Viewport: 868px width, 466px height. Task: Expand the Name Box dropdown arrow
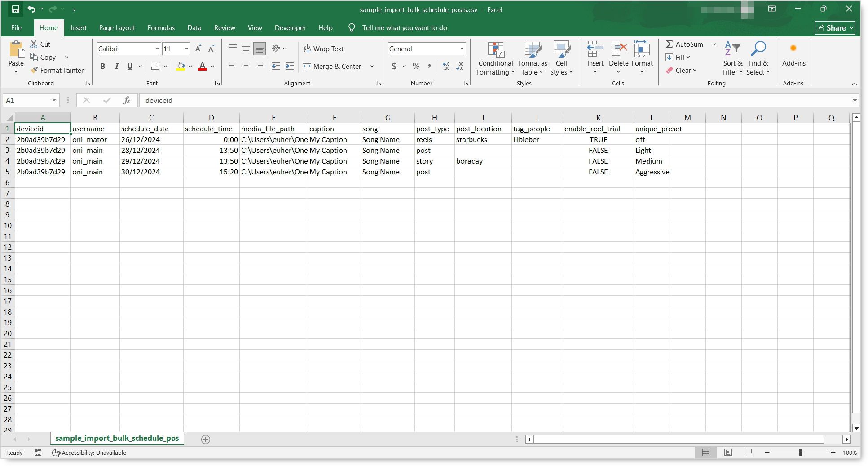coord(54,100)
